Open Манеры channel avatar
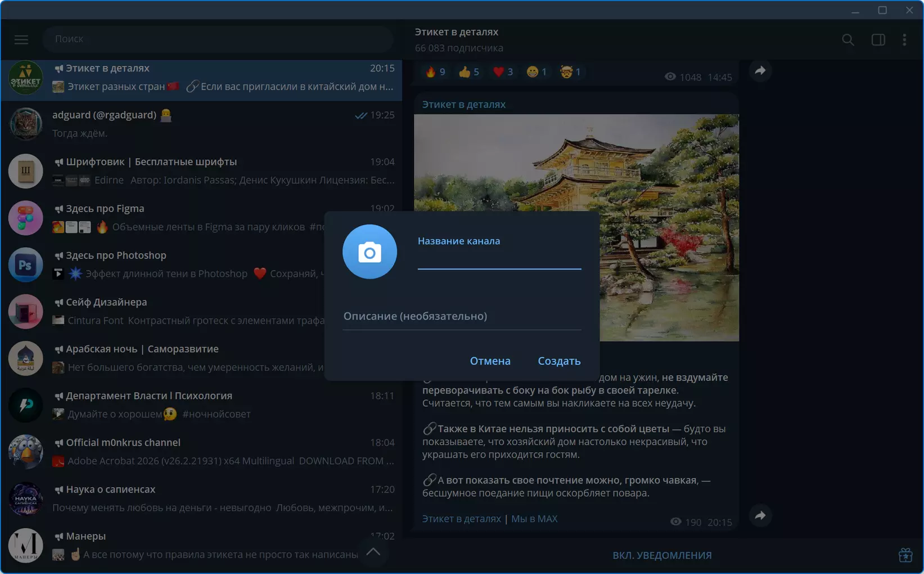The width and height of the screenshot is (924, 574). (x=25, y=545)
